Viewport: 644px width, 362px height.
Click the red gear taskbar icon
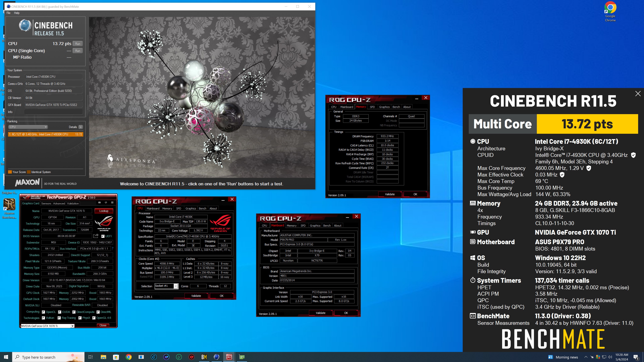192,357
